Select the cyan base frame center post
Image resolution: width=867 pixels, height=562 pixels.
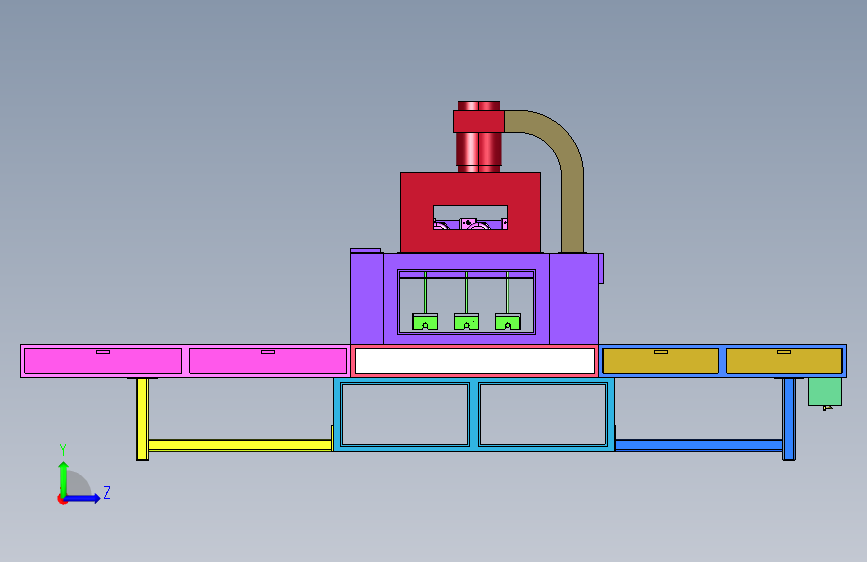[x=474, y=414]
